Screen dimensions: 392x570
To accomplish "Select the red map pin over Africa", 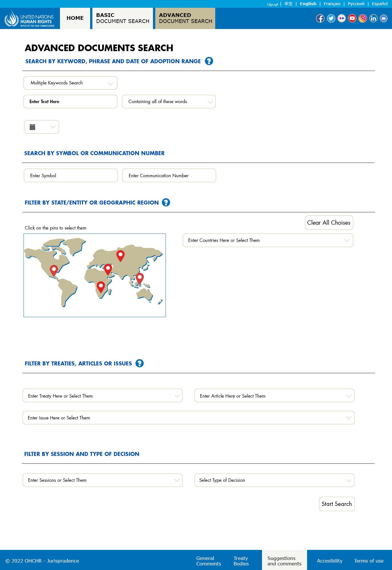I will click(x=101, y=287).
